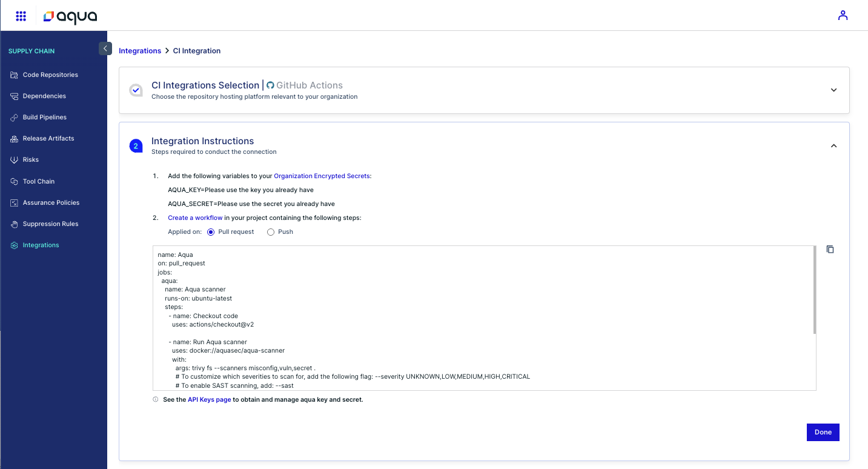Expand CI Integrations Selection chevron
The image size is (868, 469).
(833, 90)
